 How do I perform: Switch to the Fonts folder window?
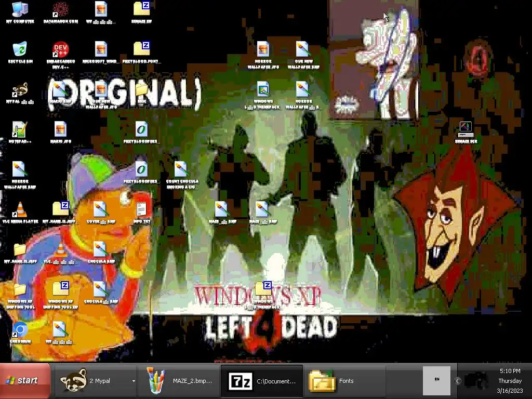pyautogui.click(x=344, y=381)
